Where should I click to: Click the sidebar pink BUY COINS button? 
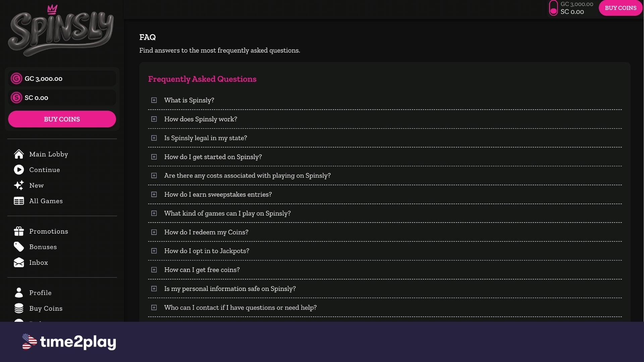(x=62, y=119)
